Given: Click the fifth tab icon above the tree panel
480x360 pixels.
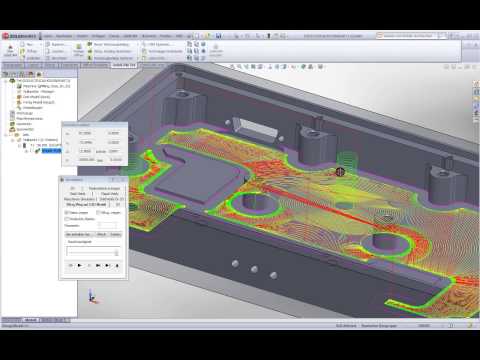Looking at the screenshot, I should coord(39,74).
